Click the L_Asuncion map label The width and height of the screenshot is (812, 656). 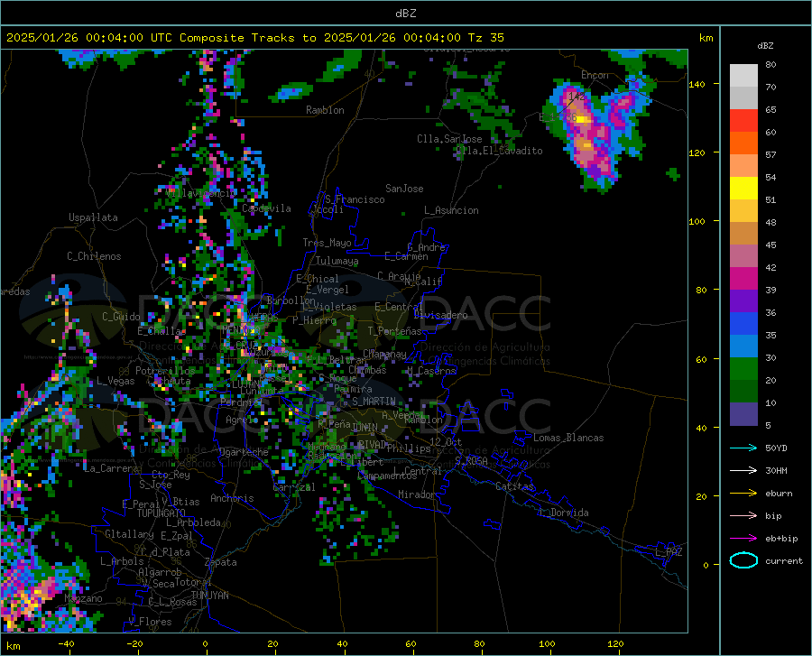(x=451, y=210)
